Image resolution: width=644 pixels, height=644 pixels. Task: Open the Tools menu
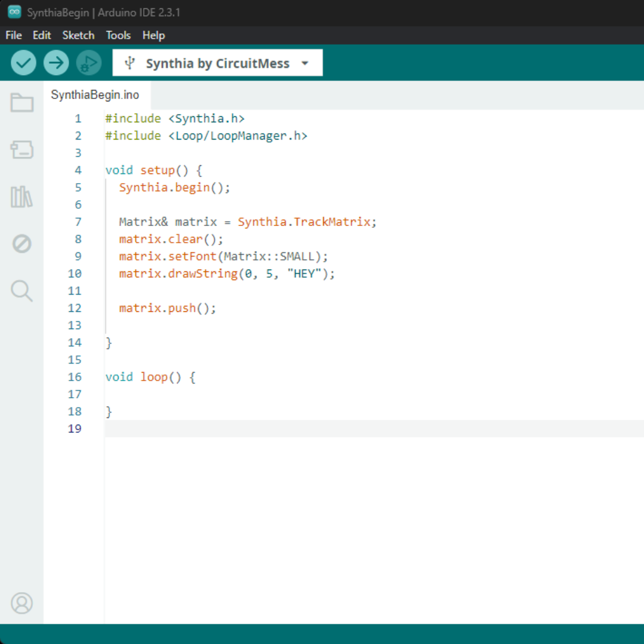(118, 35)
